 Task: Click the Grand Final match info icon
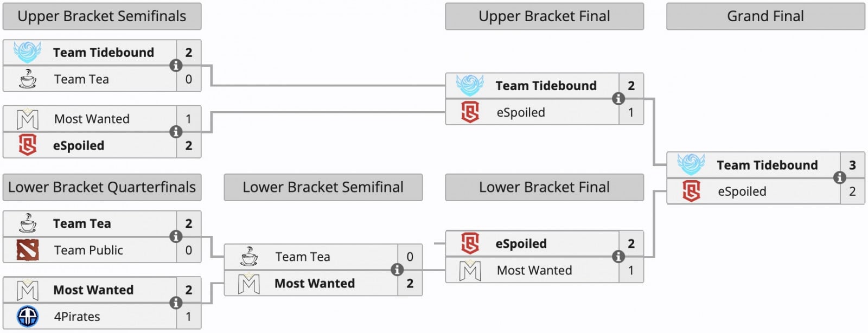point(839,178)
